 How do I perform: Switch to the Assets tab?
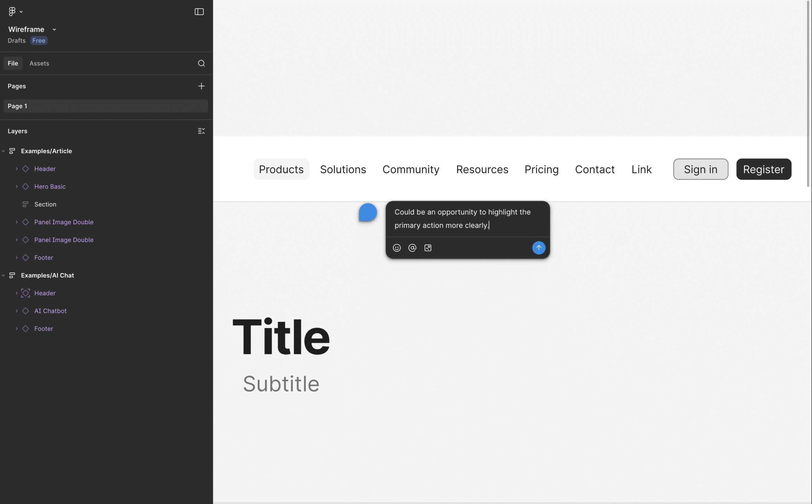[39, 63]
